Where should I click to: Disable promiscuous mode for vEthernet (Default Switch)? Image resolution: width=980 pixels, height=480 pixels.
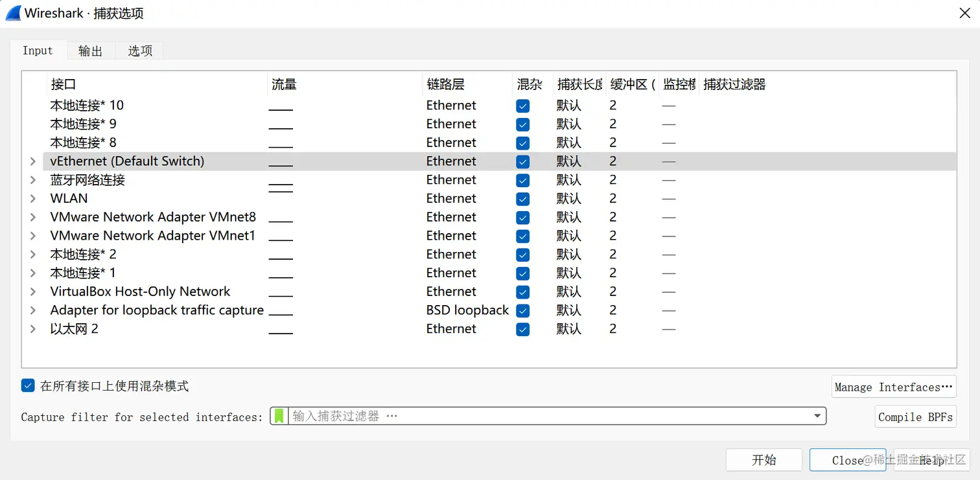(523, 161)
